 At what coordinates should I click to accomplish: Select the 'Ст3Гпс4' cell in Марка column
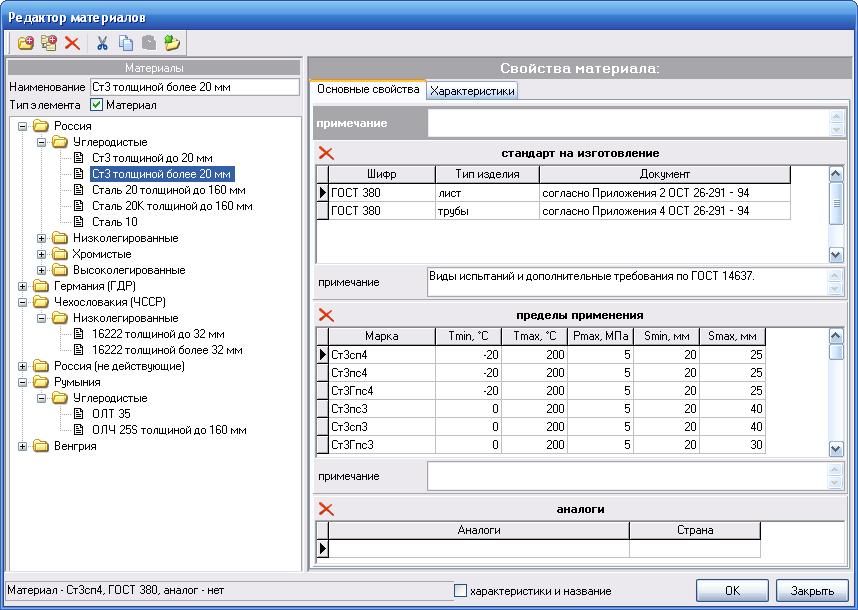[382, 391]
